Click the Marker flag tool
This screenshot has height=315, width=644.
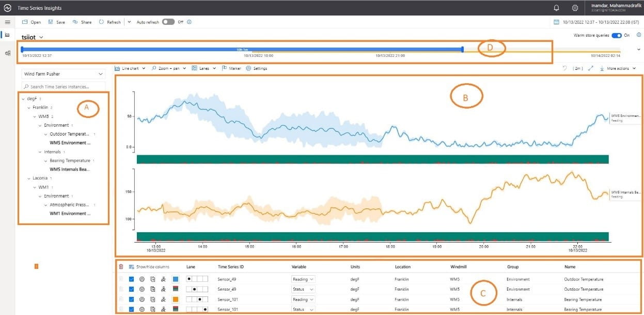(231, 68)
